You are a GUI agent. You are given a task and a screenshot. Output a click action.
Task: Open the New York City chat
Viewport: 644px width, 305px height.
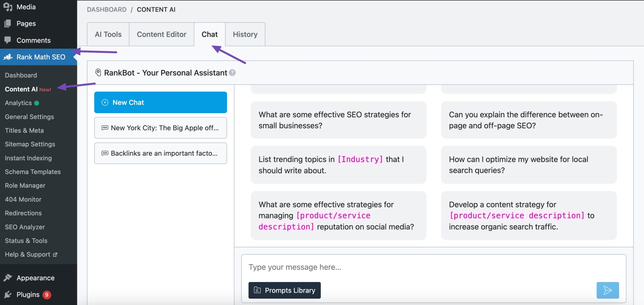tap(160, 128)
